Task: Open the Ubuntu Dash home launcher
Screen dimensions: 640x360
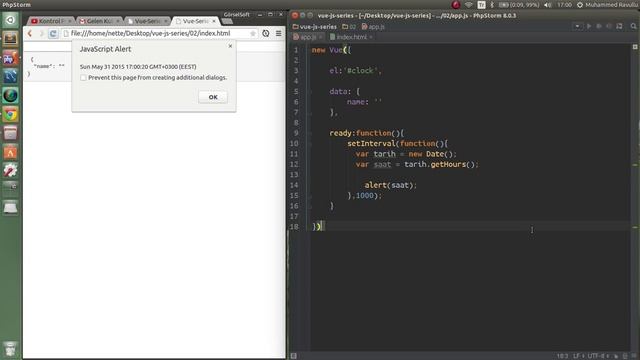Action: point(10,20)
